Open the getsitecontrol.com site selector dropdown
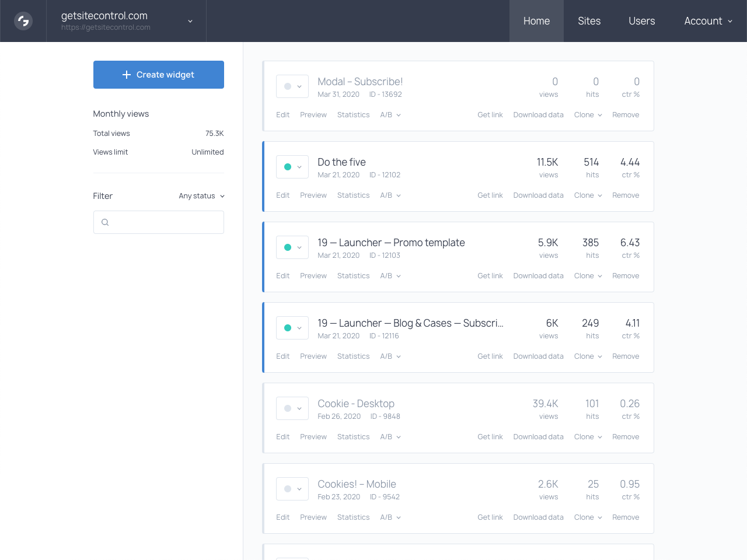The width and height of the screenshot is (747, 560). 126,21
